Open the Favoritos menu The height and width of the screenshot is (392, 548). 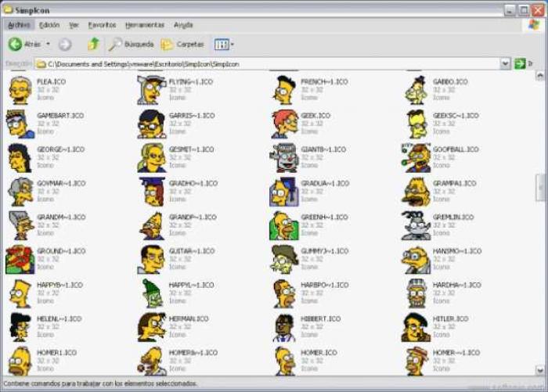pyautogui.click(x=102, y=25)
